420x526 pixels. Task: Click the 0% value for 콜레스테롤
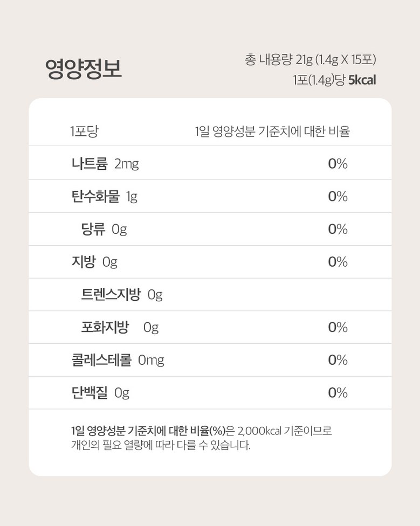coord(338,361)
